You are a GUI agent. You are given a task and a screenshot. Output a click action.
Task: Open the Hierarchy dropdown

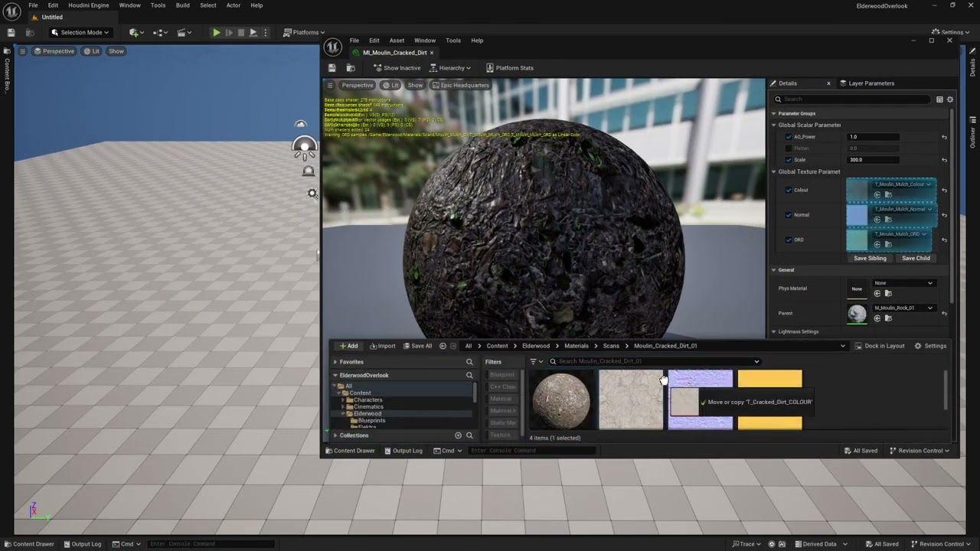pyautogui.click(x=450, y=68)
